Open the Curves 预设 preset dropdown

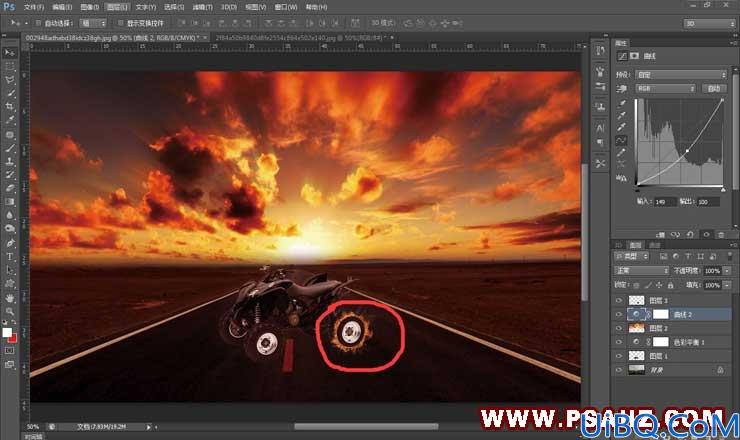pos(681,75)
